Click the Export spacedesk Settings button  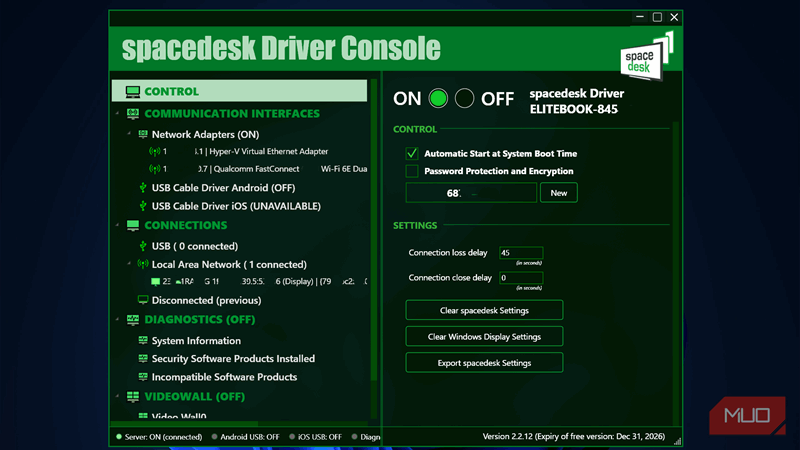click(484, 363)
